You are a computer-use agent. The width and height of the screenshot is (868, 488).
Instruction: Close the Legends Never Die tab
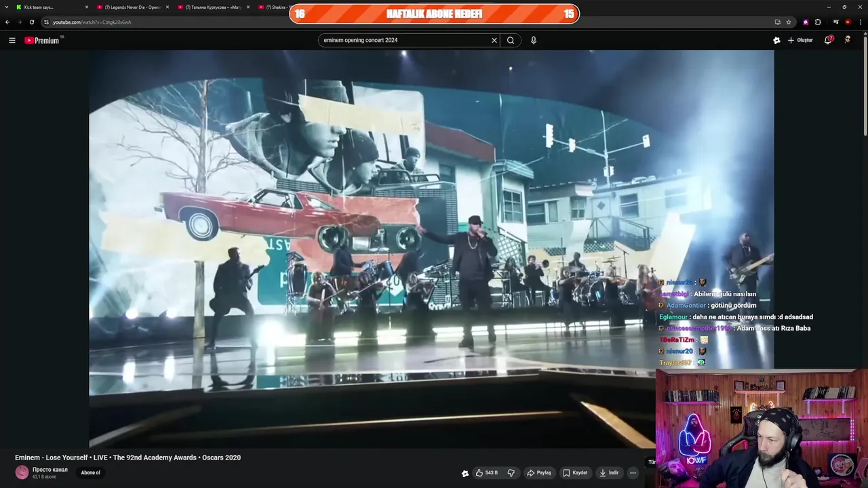tap(167, 7)
